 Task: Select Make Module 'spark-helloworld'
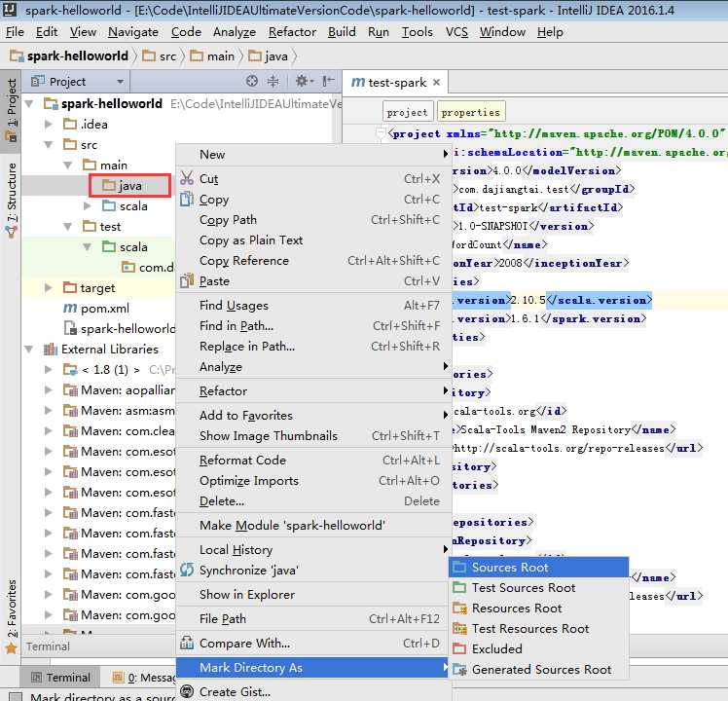point(312,526)
